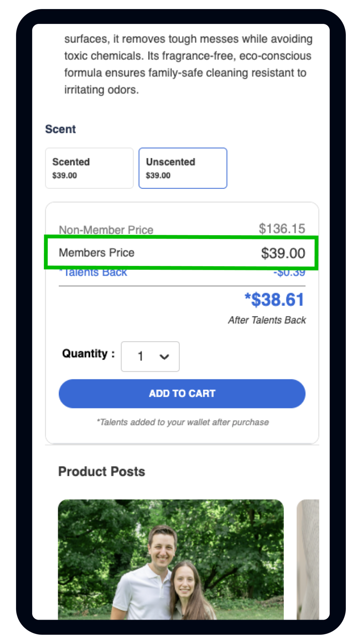Screen dimensions: 362x644
Task: Click the Talents wallet note below the cart button
Action: pos(183,422)
